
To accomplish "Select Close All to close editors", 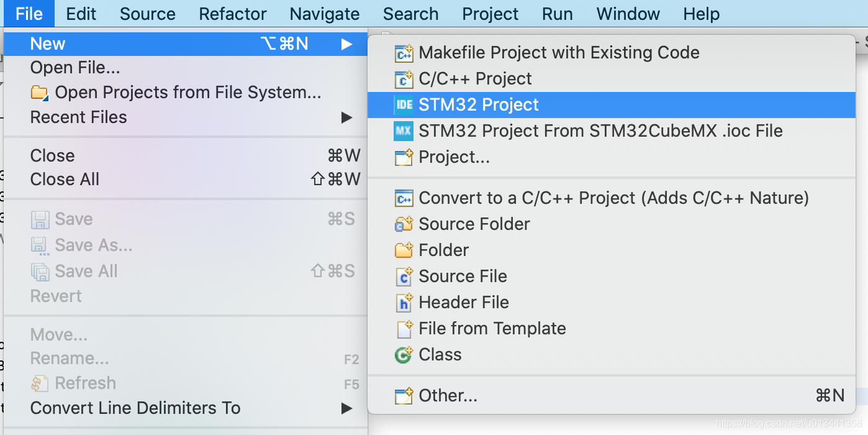I will [x=64, y=179].
